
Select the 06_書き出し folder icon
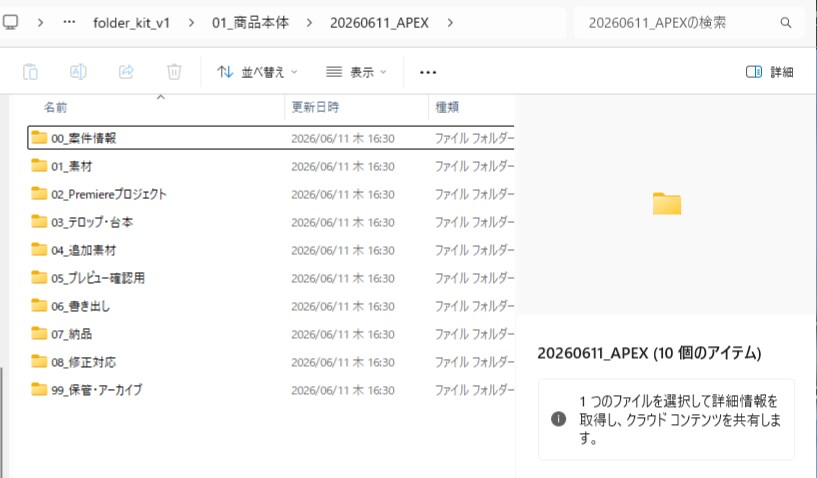point(39,305)
